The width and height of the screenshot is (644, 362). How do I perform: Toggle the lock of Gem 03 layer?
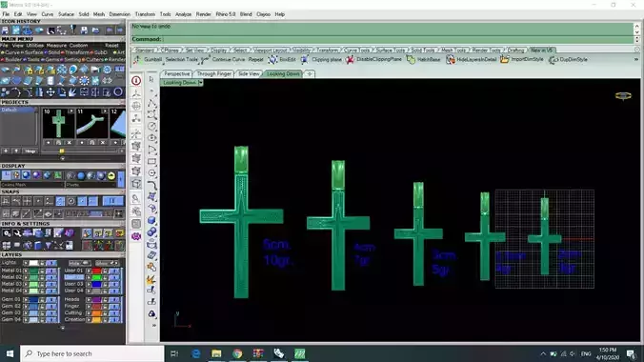[42, 312]
